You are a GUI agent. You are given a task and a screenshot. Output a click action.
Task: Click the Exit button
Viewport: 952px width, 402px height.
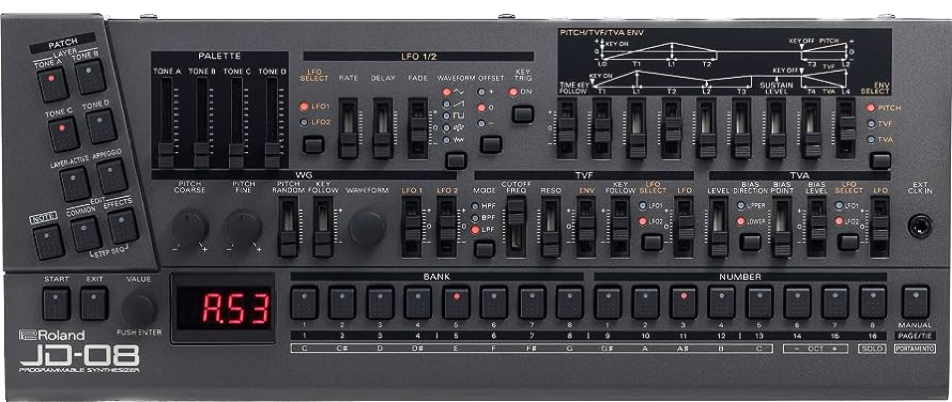[x=94, y=303]
